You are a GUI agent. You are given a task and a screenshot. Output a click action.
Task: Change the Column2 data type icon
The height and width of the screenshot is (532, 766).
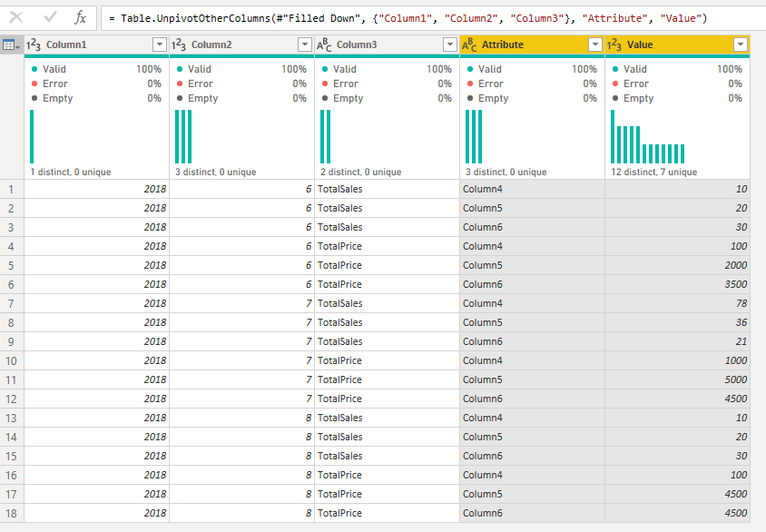(x=178, y=45)
